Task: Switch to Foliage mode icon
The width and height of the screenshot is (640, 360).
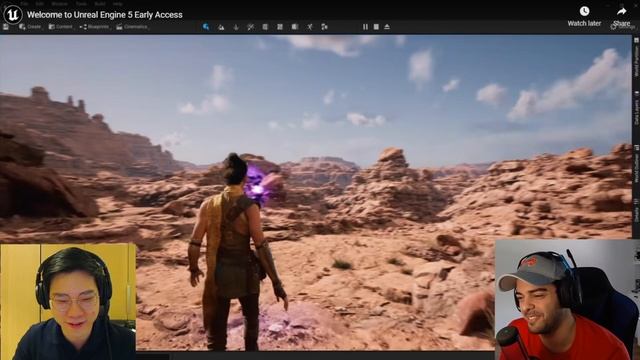Action: 236,27
